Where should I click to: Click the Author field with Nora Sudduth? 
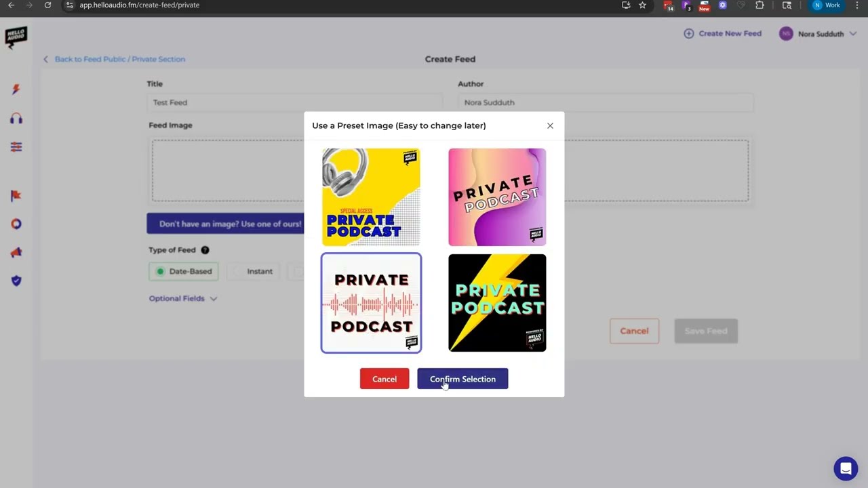point(605,102)
